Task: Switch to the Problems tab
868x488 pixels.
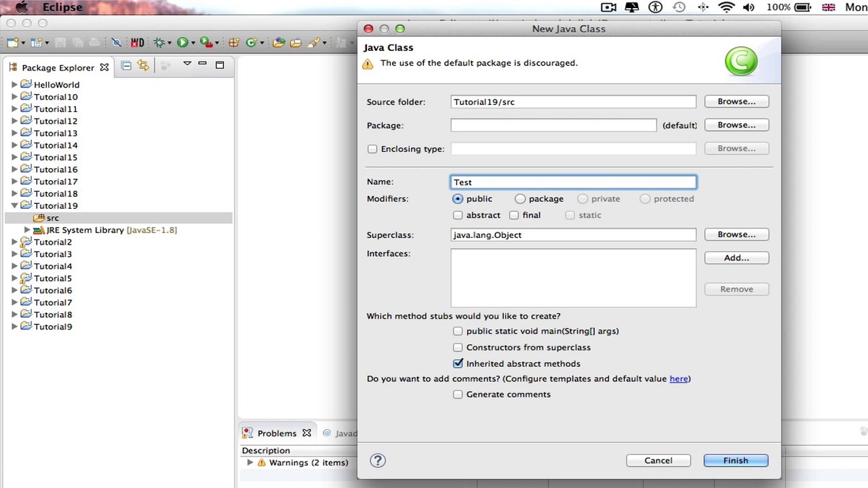Action: click(276, 433)
